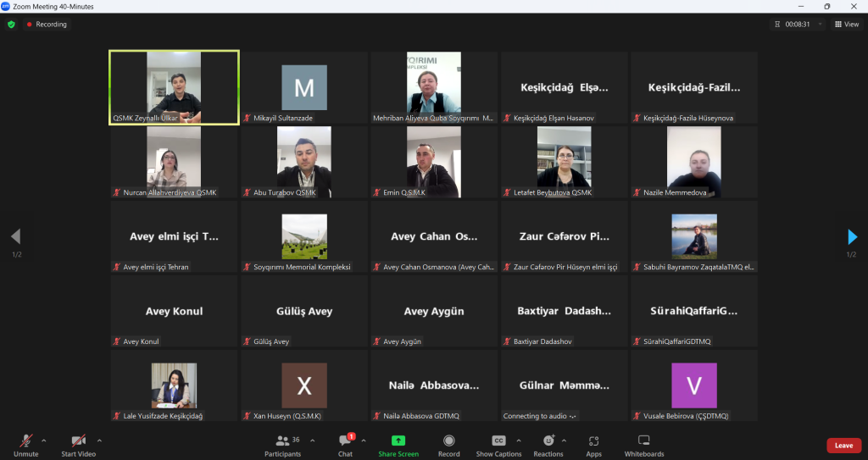868x460 pixels.
Task: Expand video options arrow beside Start Video
Action: click(x=99, y=441)
